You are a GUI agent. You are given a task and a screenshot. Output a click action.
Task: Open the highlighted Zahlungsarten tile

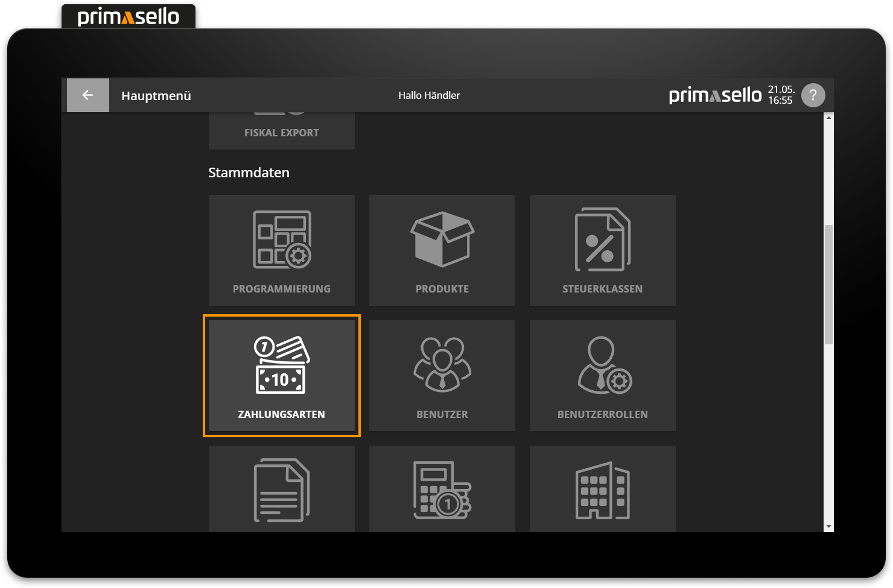tap(282, 375)
